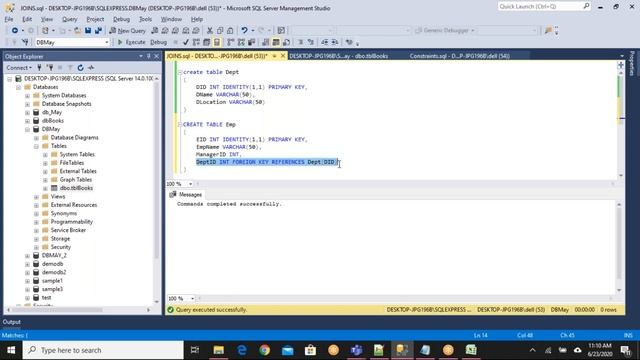Switch output to Results to File

point(287,42)
